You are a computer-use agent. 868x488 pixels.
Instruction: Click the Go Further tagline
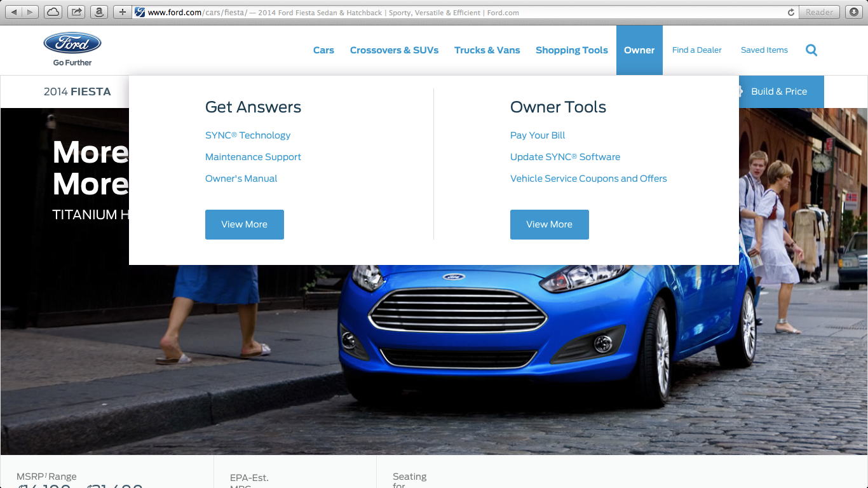pyautogui.click(x=72, y=62)
